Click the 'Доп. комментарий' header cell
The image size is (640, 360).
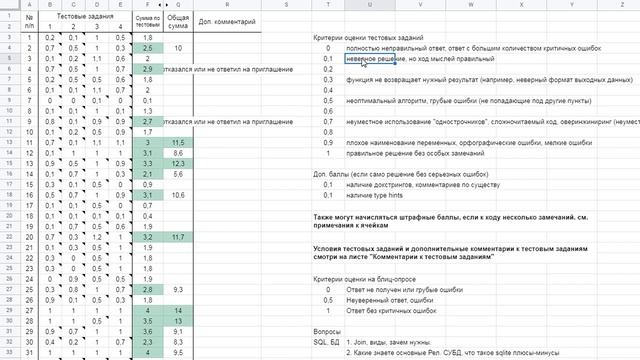[227, 22]
